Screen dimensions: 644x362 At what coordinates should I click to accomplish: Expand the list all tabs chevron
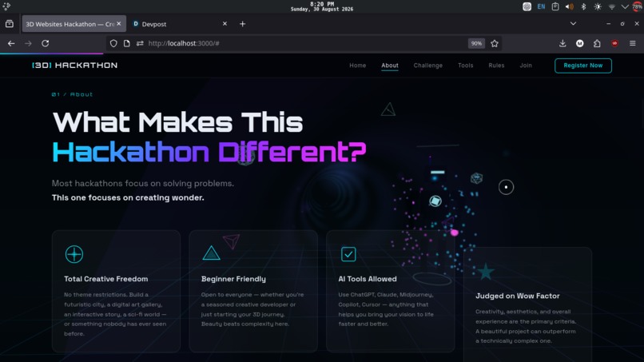coord(573,24)
